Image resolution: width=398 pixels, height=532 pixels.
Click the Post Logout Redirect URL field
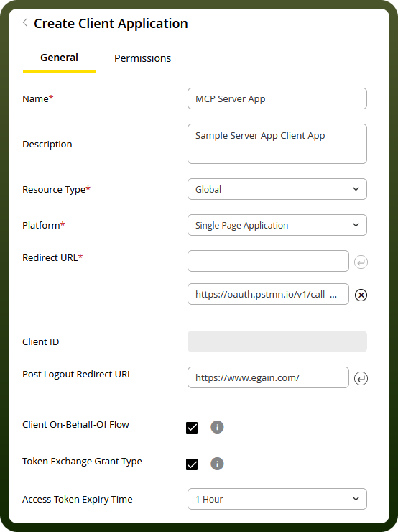click(268, 377)
